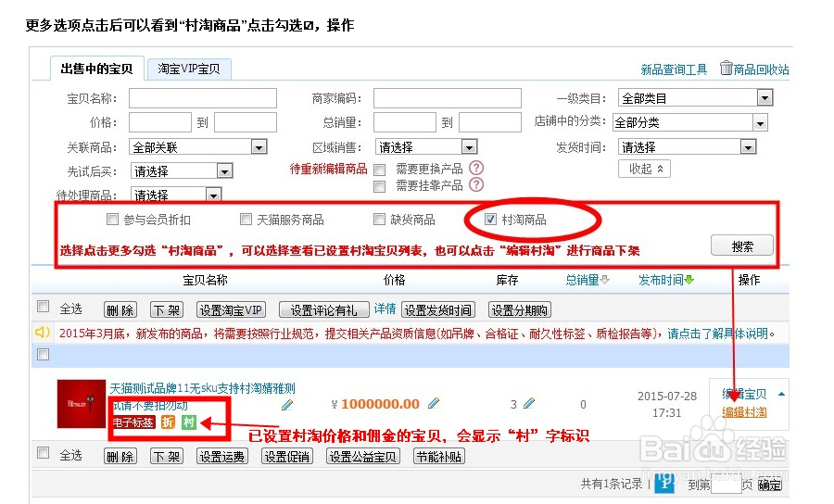Open 请点击了解具体说明 link
Screen dimensions: 834x504
tap(718, 334)
